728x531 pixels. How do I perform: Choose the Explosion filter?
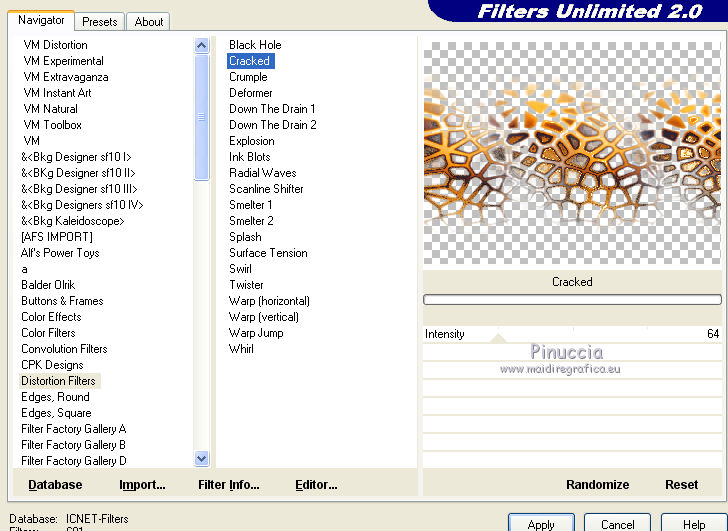[251, 141]
